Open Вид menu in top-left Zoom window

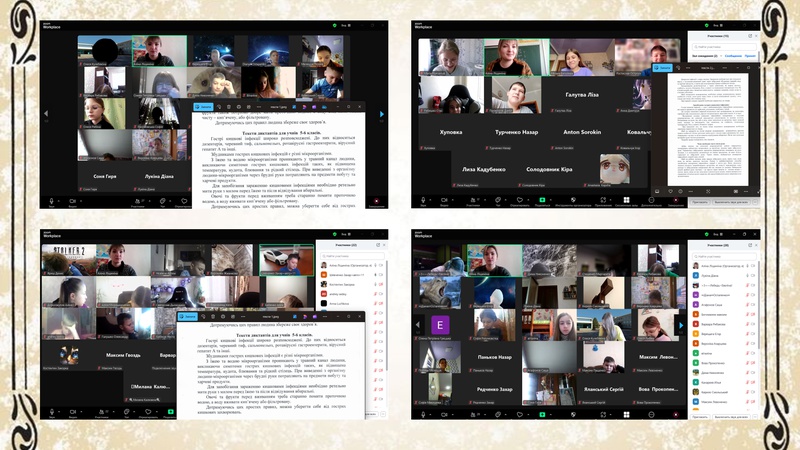click(345, 25)
